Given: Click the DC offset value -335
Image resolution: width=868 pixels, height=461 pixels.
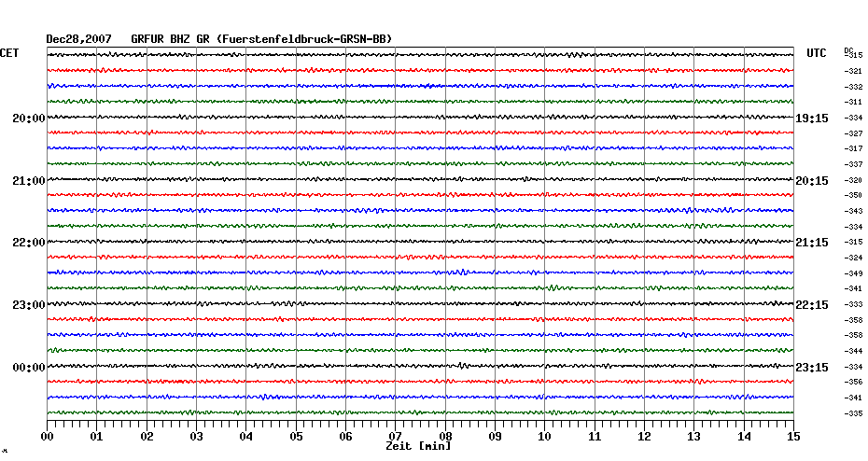Looking at the screenshot, I should 853,413.
